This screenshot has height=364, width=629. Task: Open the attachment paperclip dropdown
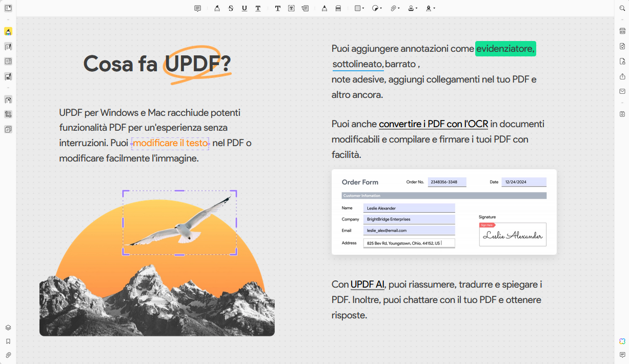[x=394, y=8]
